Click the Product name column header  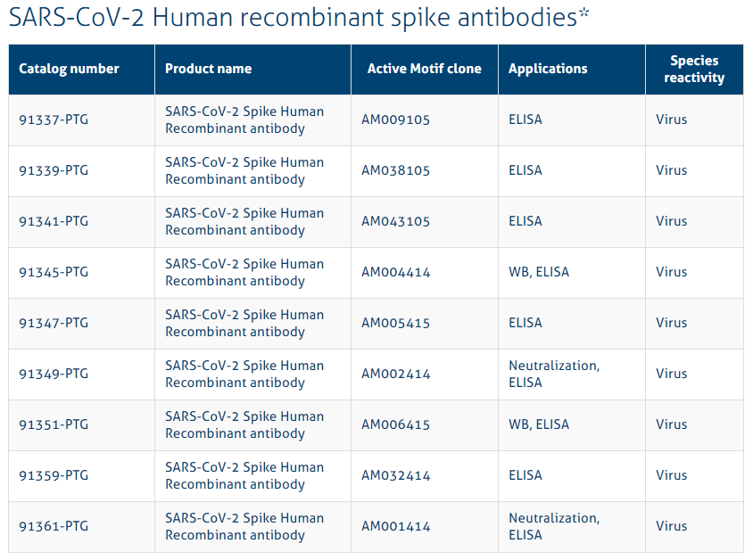click(209, 69)
